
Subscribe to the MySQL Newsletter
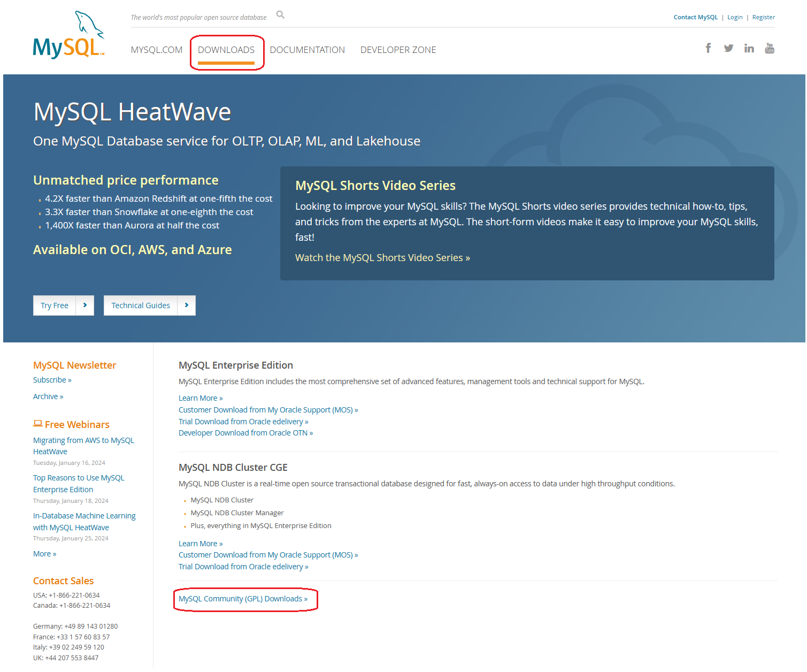click(x=52, y=380)
